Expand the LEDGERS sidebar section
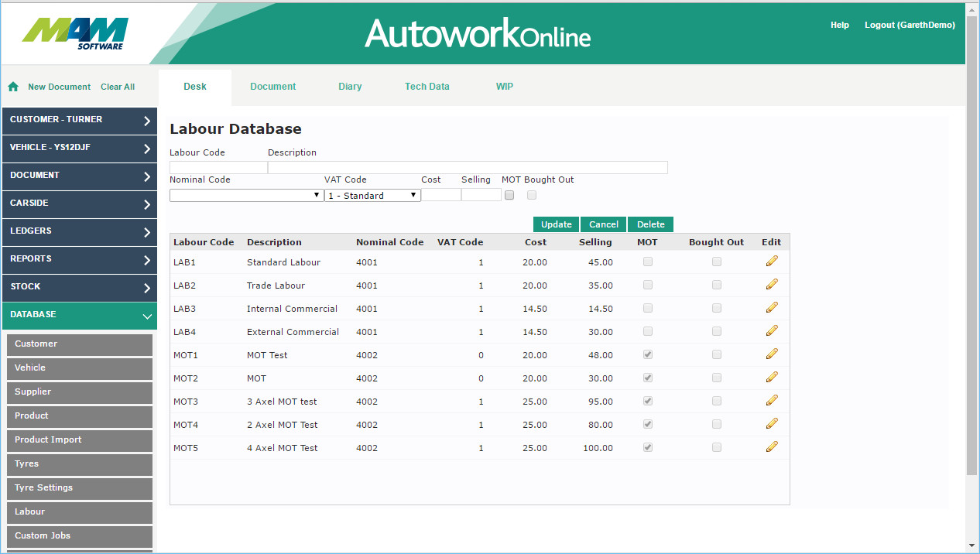Screen dimensions: 980x554 click(79, 231)
